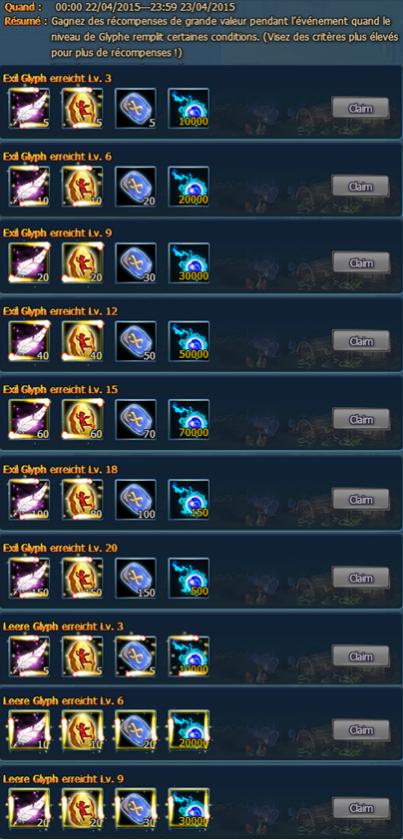This screenshot has width=403, height=840.
Task: Click the blue flame orb showing 150
Action: pos(189,500)
